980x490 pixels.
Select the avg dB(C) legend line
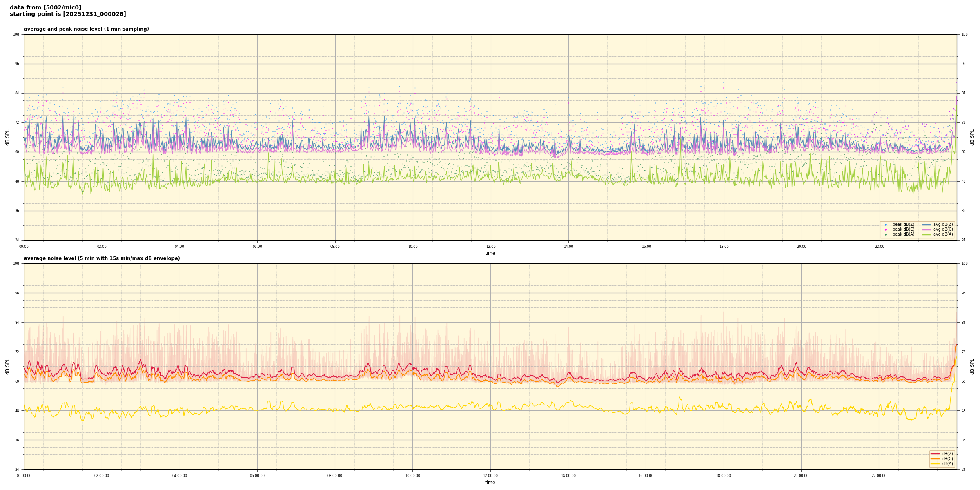[926, 229]
